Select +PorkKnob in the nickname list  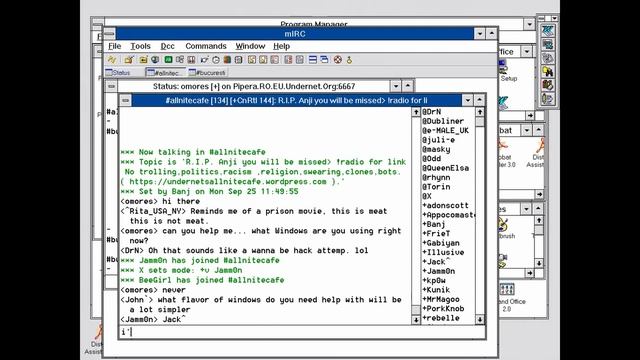click(x=443, y=309)
